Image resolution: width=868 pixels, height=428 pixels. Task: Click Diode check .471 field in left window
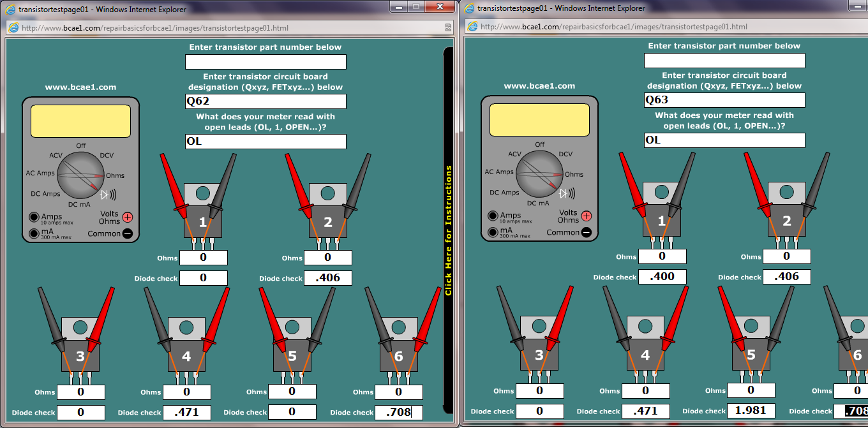point(187,413)
